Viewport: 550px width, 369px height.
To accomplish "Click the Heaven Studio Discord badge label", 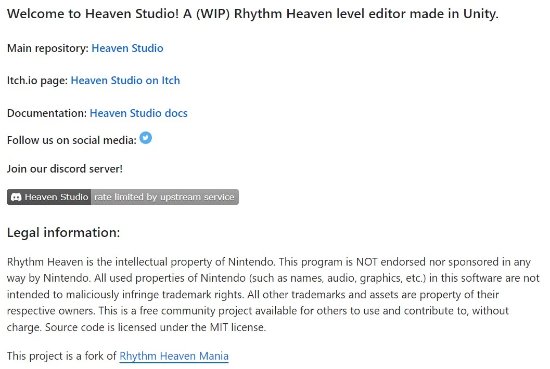I will tap(56, 197).
